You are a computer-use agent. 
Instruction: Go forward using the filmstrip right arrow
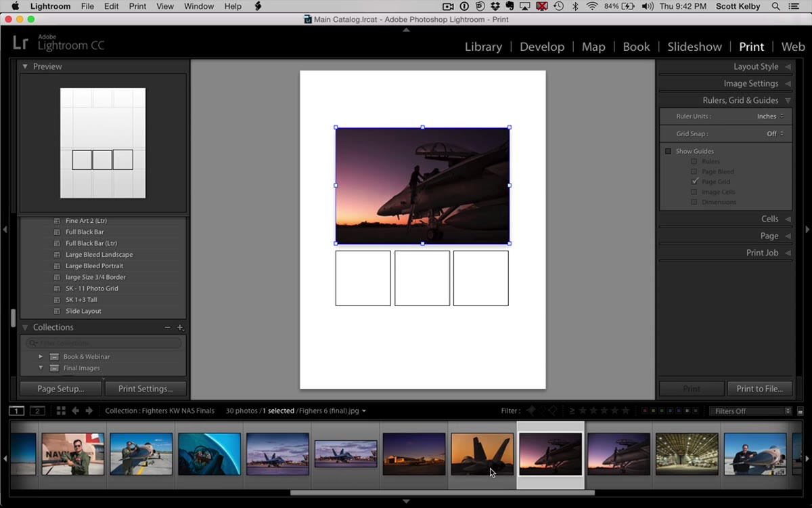tap(90, 410)
